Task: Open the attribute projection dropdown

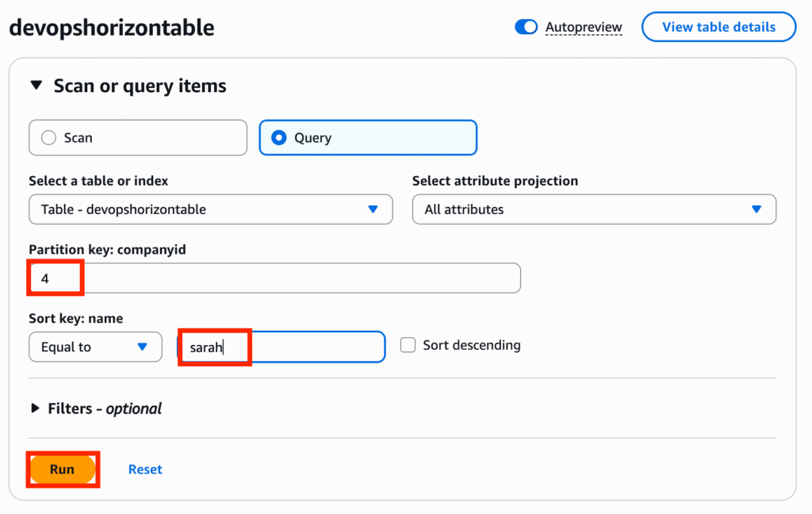Action: coord(594,209)
